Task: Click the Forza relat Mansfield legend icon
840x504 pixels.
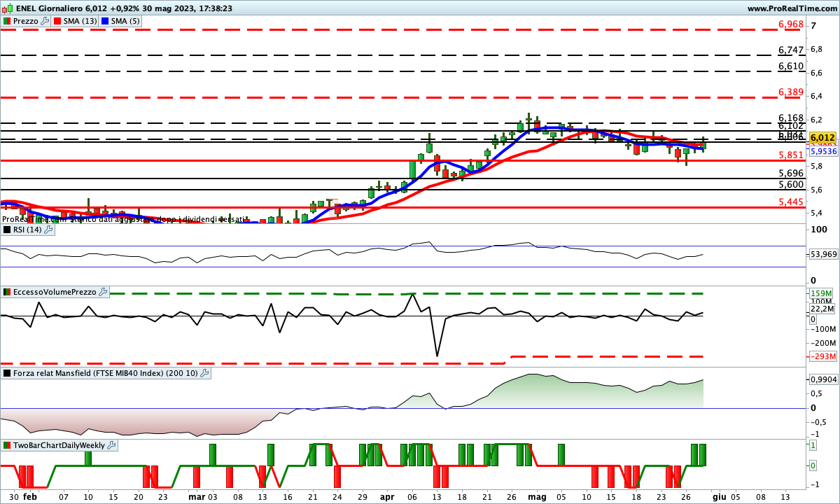Action: pos(7,373)
